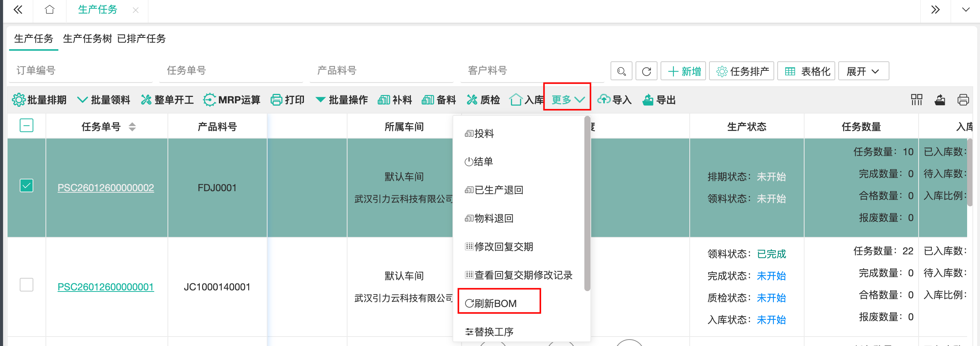Open the 批量操作 dropdown
Screen dimensions: 980x346
(341, 100)
